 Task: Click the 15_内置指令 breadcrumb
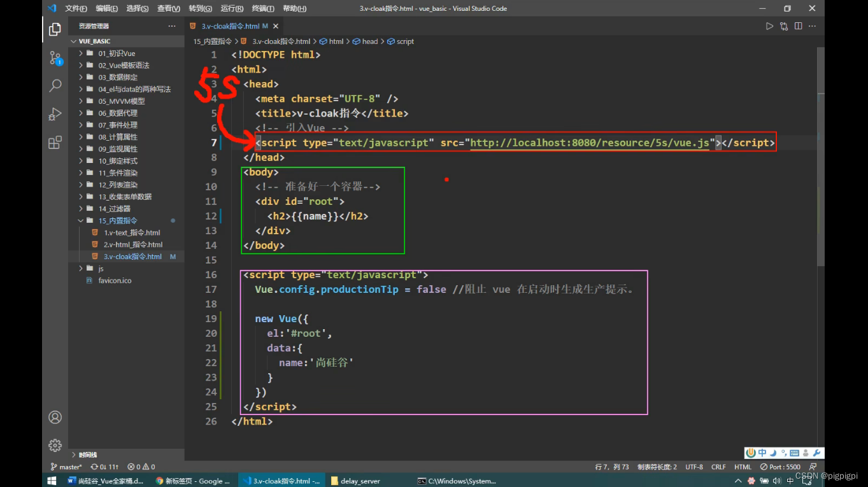[x=213, y=41]
